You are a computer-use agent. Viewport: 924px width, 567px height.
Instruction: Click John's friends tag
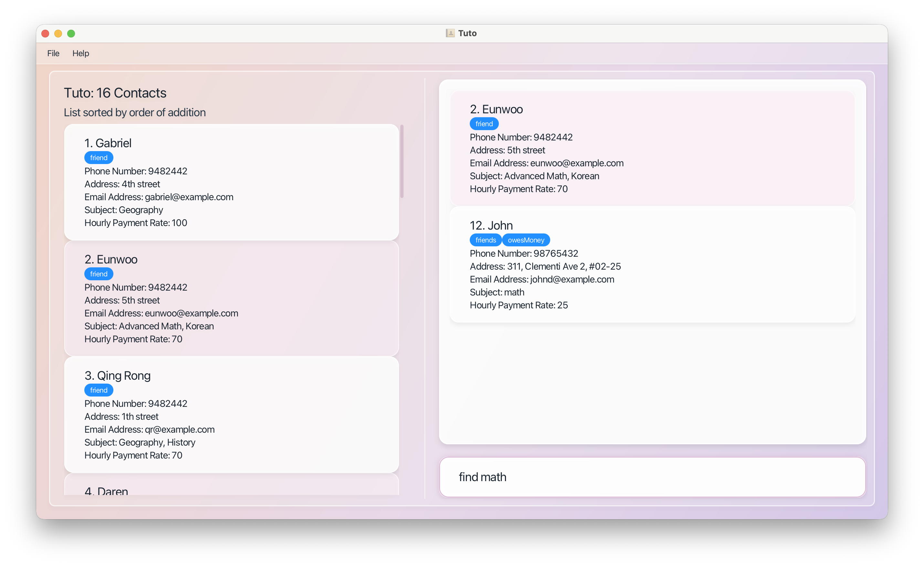(486, 240)
